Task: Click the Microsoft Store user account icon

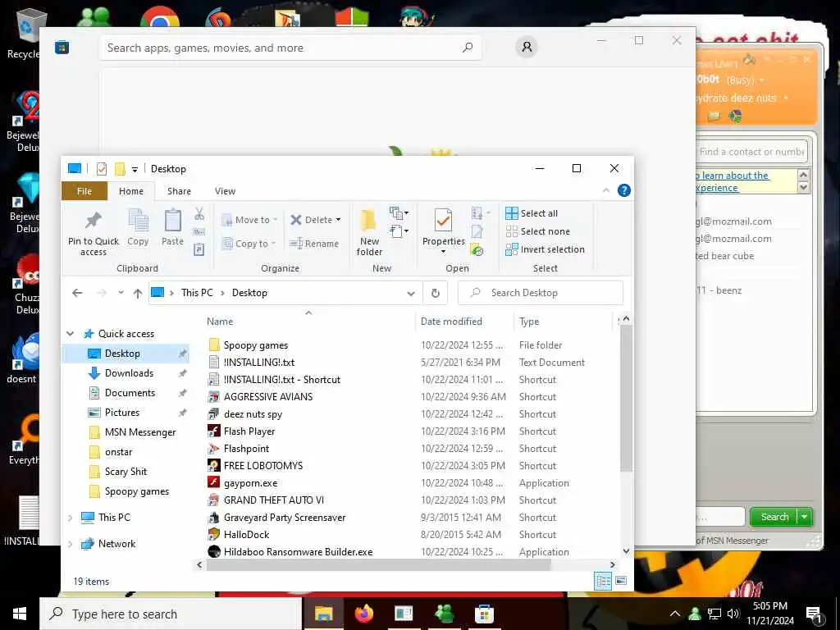Action: coord(527,47)
